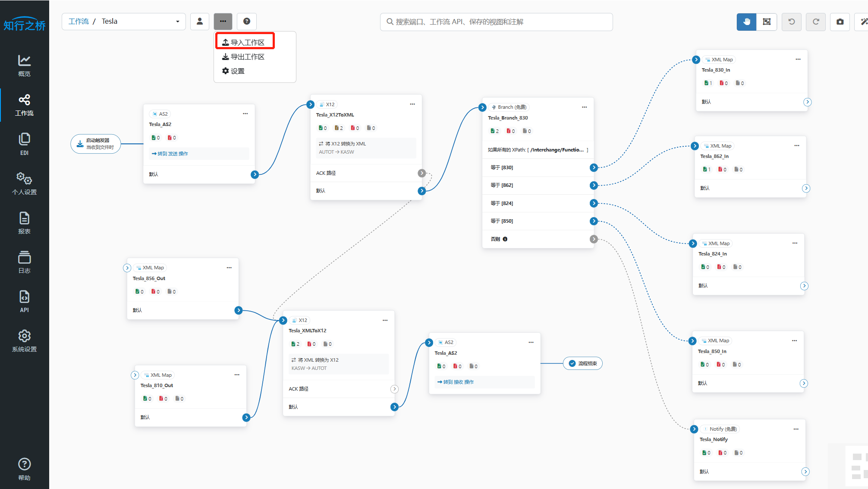Screen dimensions: 868x489
Task: Select the pan hand tool
Action: [746, 22]
